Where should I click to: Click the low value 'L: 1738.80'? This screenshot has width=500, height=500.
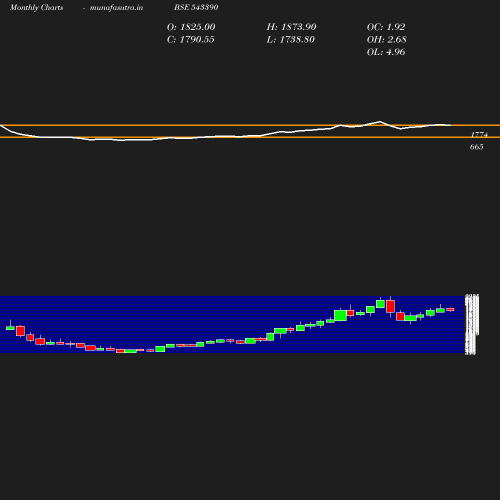click(290, 40)
